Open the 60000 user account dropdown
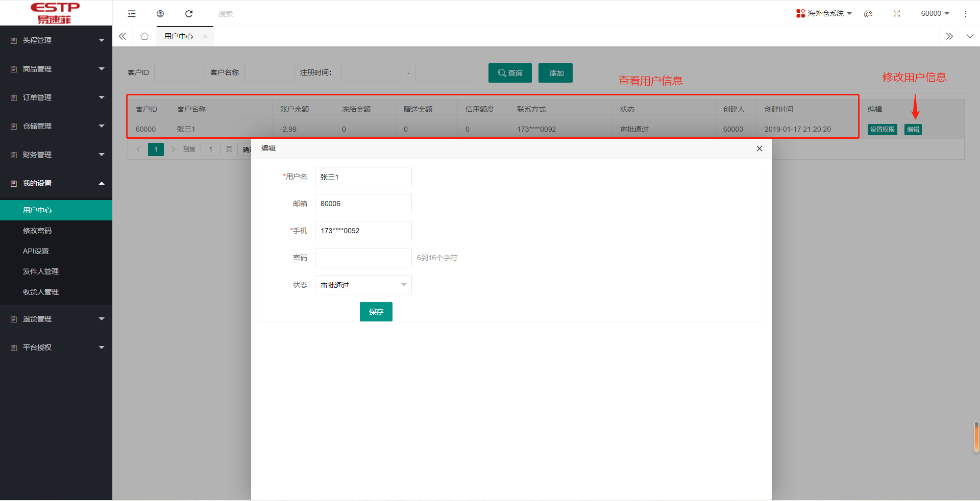980x501 pixels. click(935, 13)
